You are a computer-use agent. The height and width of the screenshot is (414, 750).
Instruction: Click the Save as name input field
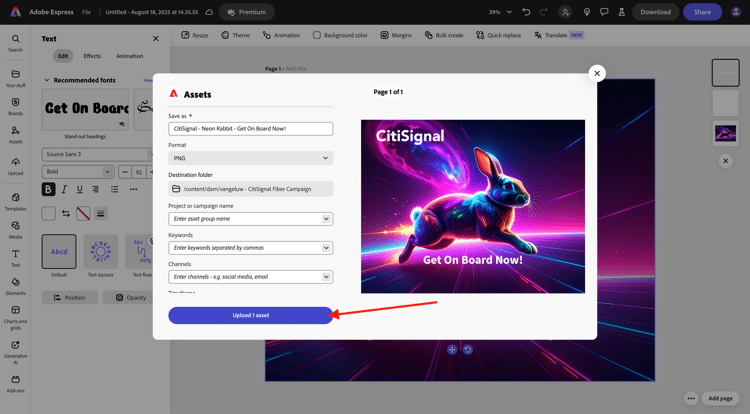(x=251, y=129)
